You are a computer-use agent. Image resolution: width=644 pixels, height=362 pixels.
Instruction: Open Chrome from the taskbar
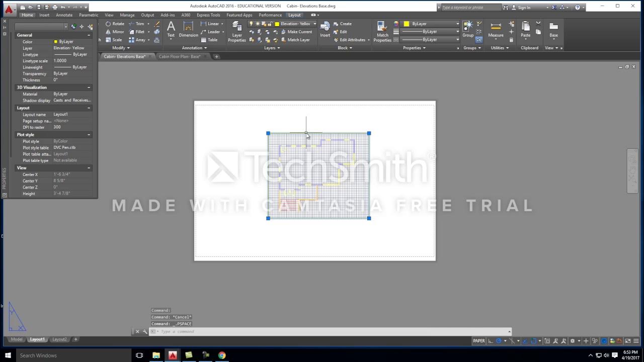point(222,355)
